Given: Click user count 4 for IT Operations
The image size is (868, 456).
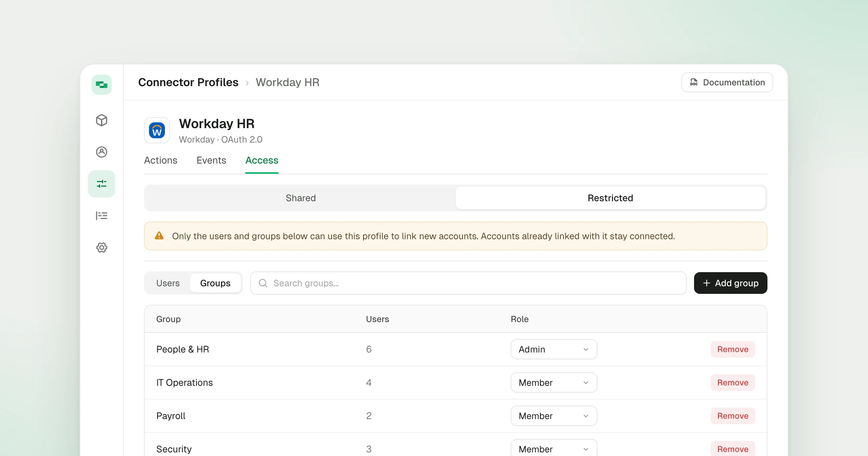Looking at the screenshot, I should coord(369,383).
